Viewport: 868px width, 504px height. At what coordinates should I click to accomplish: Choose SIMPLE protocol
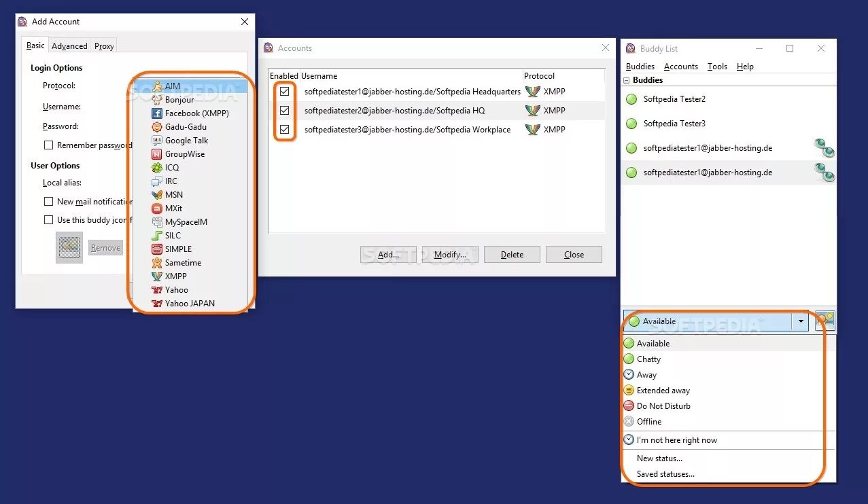click(x=190, y=249)
